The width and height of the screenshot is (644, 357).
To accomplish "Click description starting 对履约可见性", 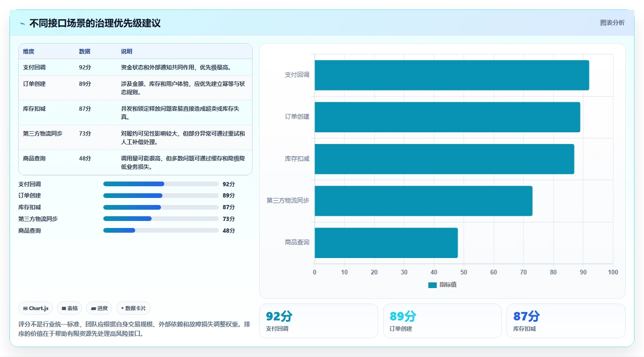I will [x=183, y=138].
